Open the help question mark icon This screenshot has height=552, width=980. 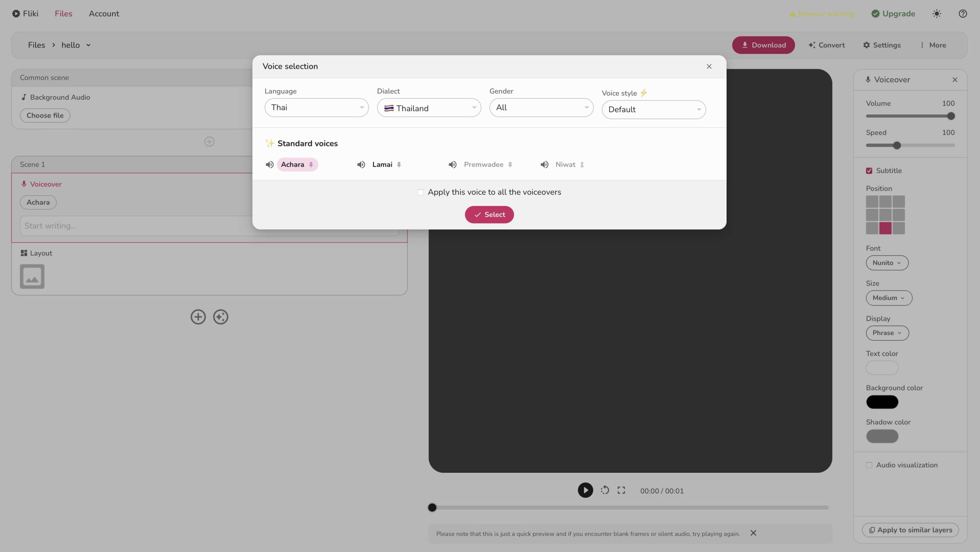[x=963, y=14]
